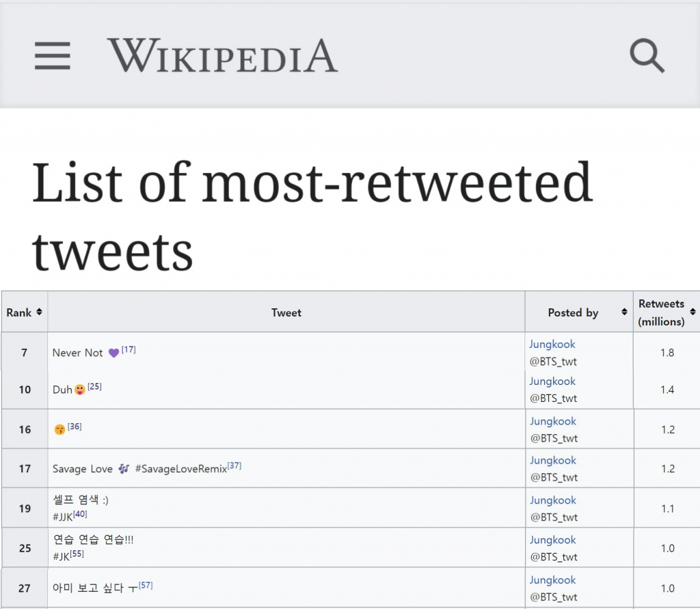Click the Tweet column header
This screenshot has height=609, width=700.
[x=286, y=312]
